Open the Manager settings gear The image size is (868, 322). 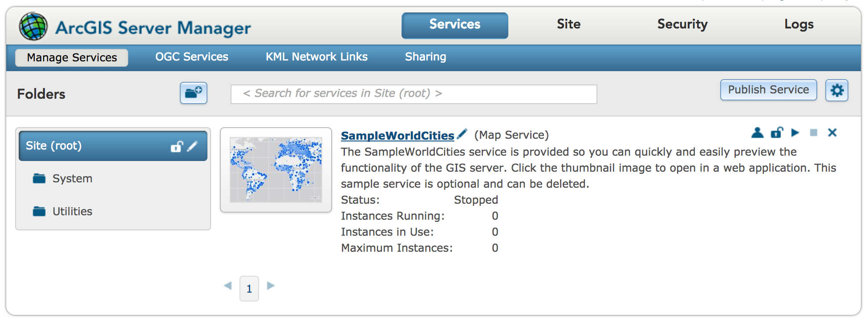[x=837, y=90]
